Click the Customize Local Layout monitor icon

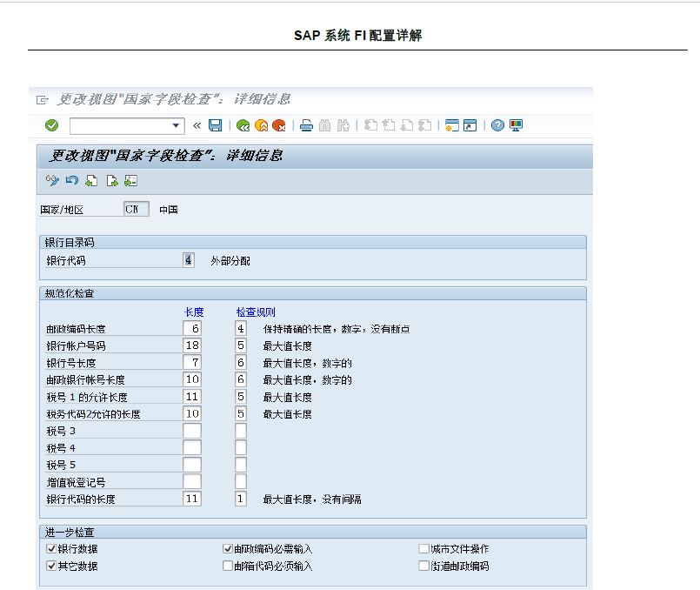point(516,125)
